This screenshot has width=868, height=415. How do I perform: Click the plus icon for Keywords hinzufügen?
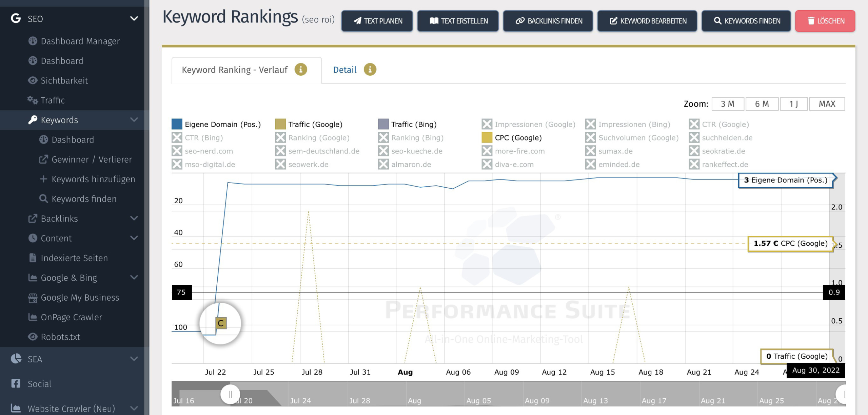click(x=43, y=179)
